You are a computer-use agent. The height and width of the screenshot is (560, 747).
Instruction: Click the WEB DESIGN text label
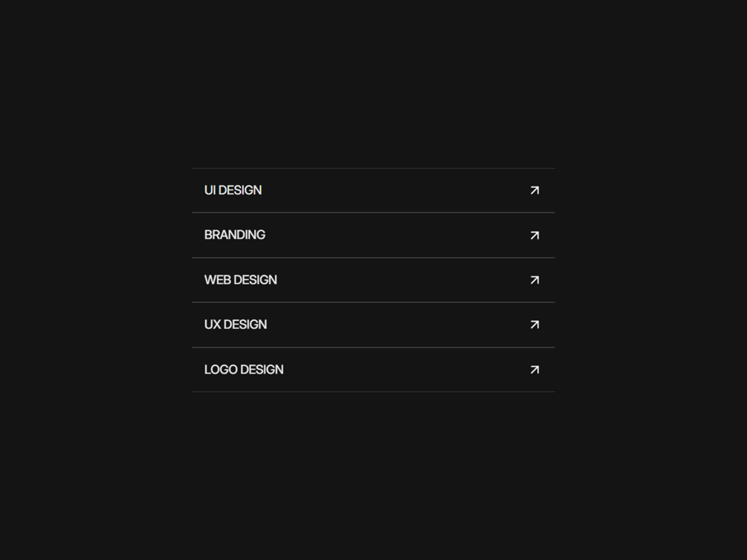click(x=240, y=280)
